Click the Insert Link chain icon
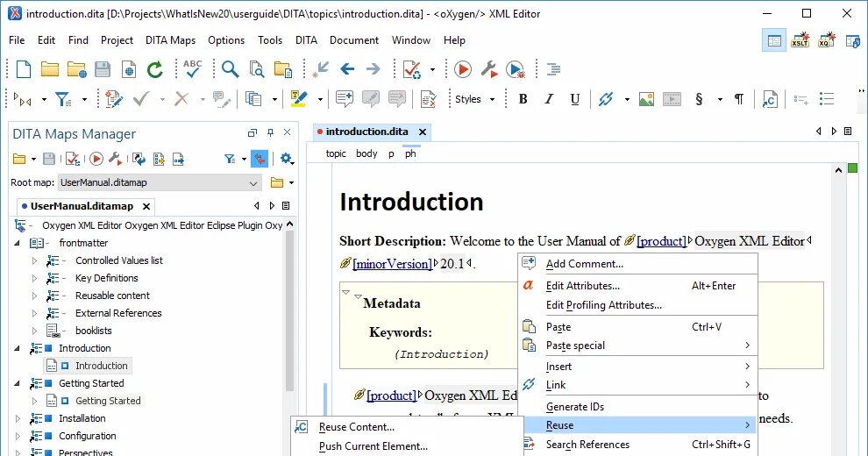Screen dimensions: 868x456 [x=606, y=99]
